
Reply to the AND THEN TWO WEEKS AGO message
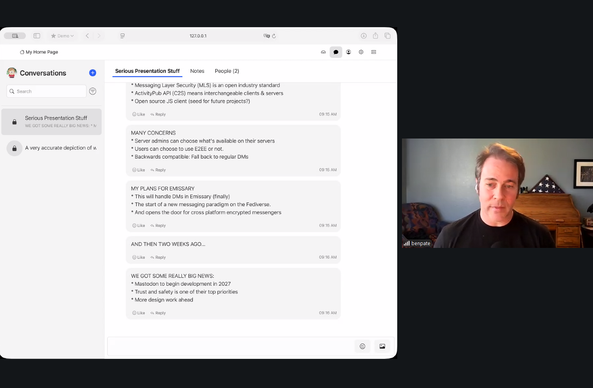click(158, 257)
